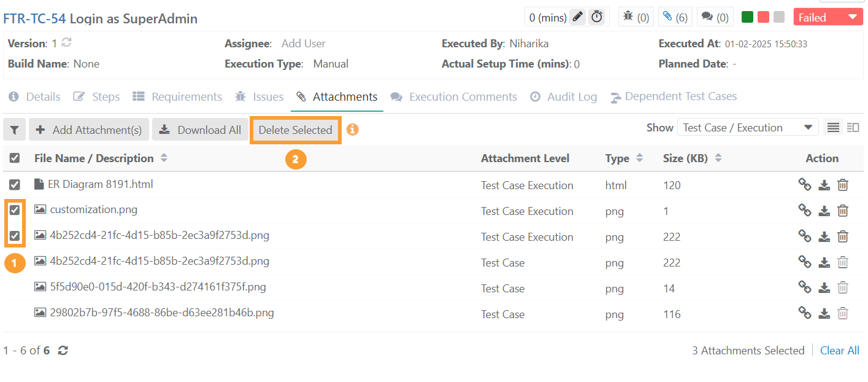Select the green passed status swatch

pyautogui.click(x=747, y=17)
